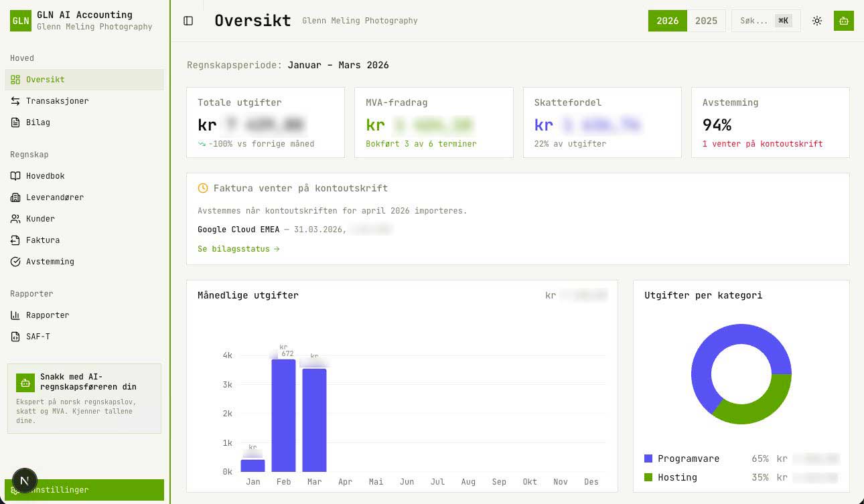The image size is (864, 504).
Task: Open Faktura using the invoice icon
Action: tap(15, 240)
